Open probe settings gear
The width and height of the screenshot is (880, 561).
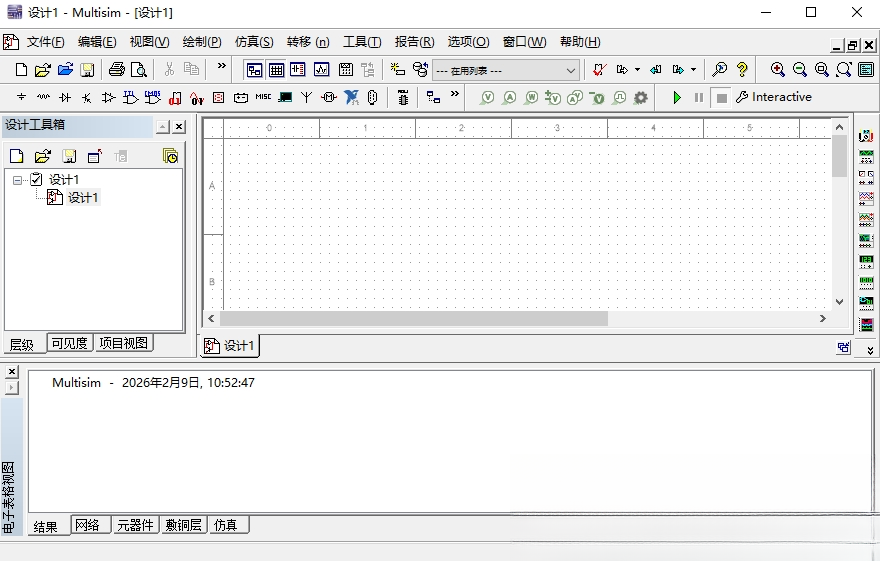point(640,98)
